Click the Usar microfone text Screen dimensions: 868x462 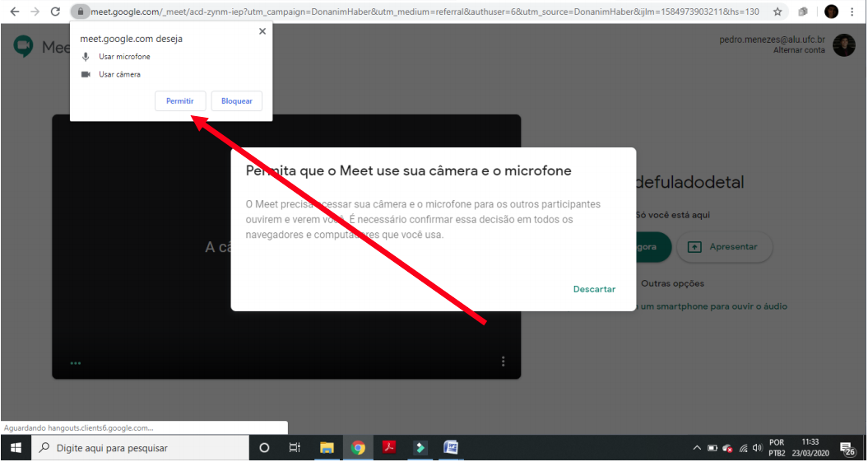(124, 57)
